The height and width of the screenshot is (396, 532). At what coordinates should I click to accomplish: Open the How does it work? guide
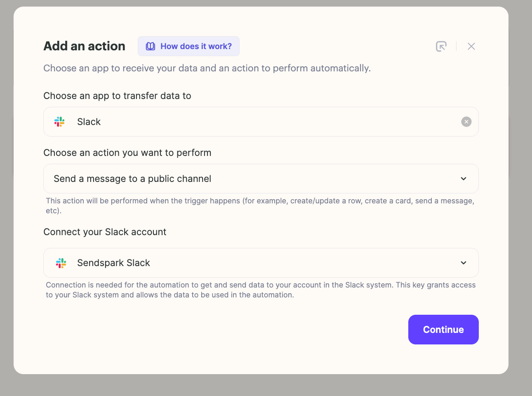point(188,46)
